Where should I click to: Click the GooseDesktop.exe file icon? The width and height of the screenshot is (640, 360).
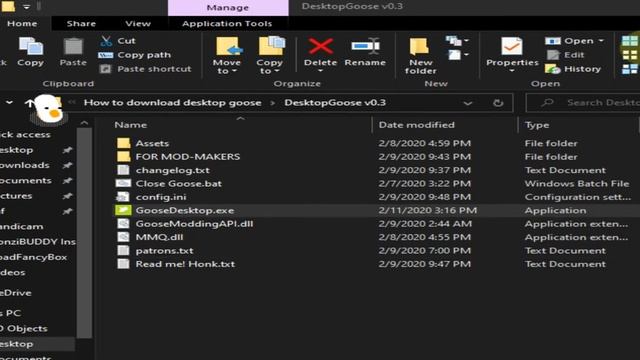123,210
